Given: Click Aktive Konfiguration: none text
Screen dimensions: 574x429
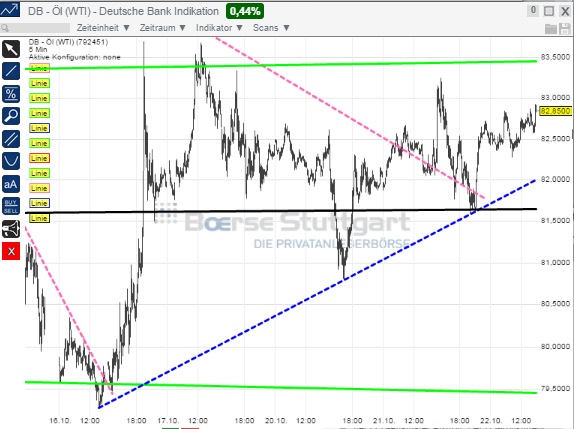Looking at the screenshot, I should click(75, 57).
